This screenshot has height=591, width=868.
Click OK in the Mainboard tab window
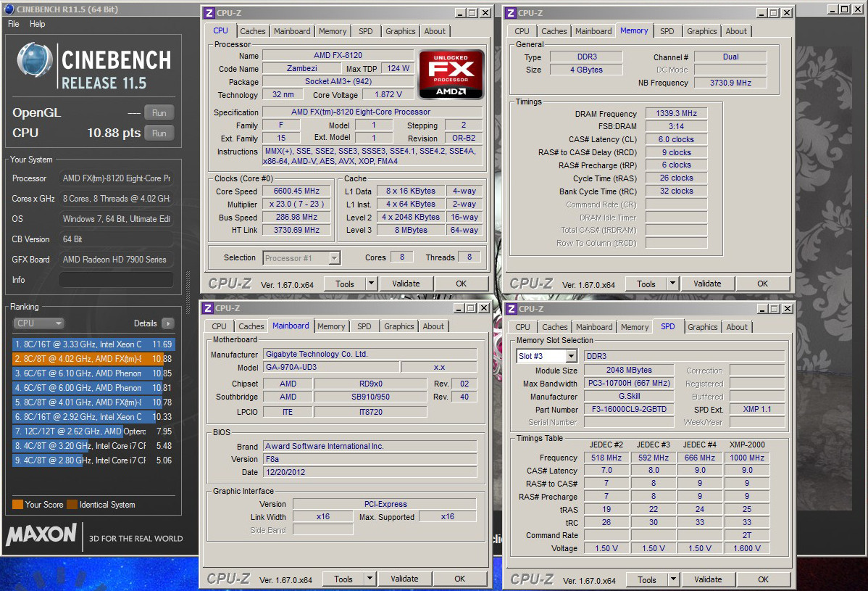click(459, 579)
